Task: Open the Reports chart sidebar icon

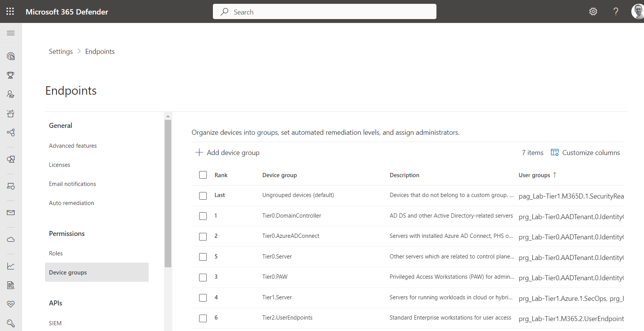Action: click(11, 266)
